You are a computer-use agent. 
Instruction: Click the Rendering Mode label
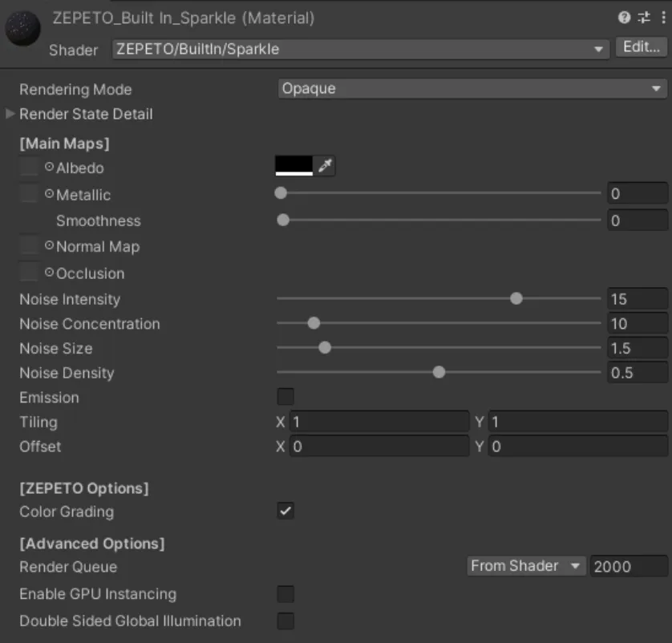coord(75,90)
